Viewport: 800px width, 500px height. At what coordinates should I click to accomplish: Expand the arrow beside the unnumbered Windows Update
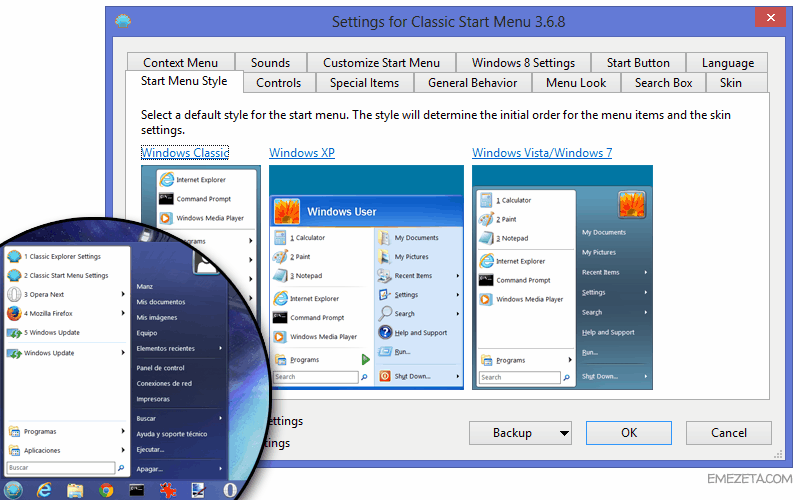tap(123, 353)
